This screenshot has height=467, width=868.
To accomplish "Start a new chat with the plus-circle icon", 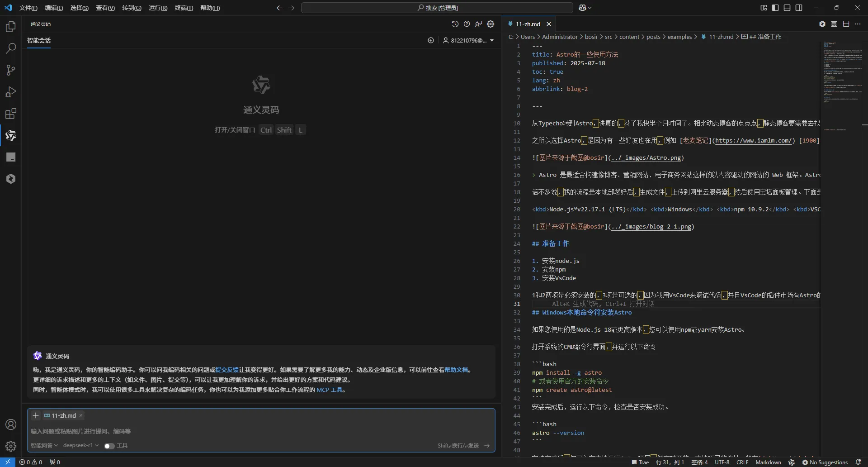I will tap(431, 40).
